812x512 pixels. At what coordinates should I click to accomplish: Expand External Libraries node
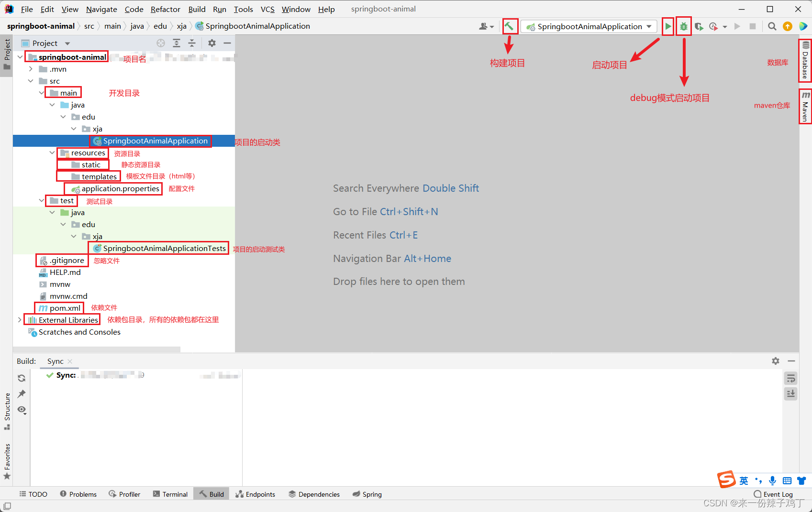click(x=20, y=320)
